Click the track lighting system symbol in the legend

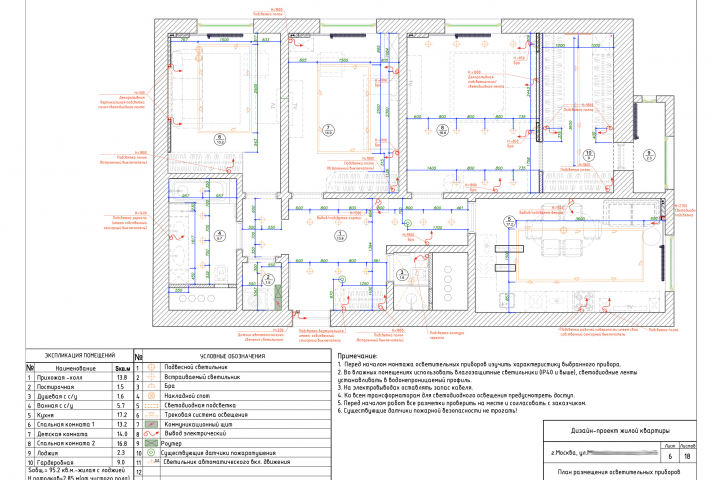[x=152, y=415]
